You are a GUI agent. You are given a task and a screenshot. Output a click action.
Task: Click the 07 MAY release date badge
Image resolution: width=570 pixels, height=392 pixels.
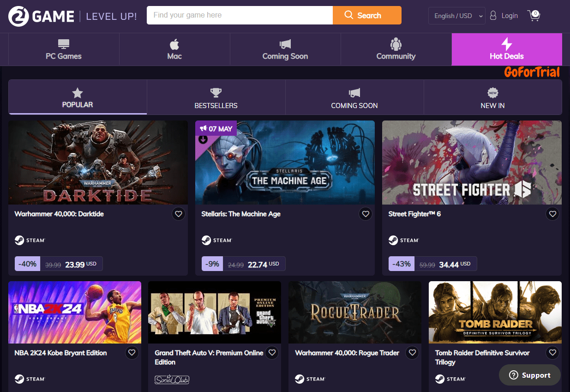click(x=216, y=128)
